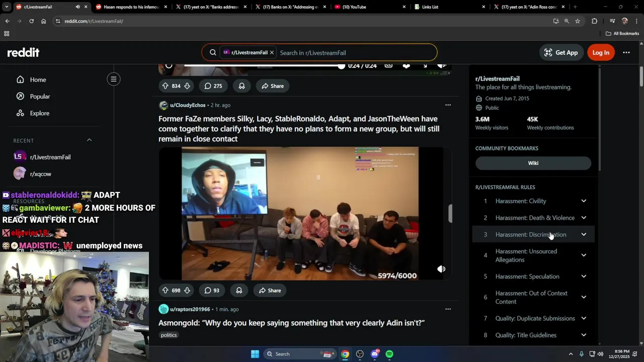This screenshot has width=644, height=362.
Task: Downvote the post with 834 points
Action: [187, 86]
